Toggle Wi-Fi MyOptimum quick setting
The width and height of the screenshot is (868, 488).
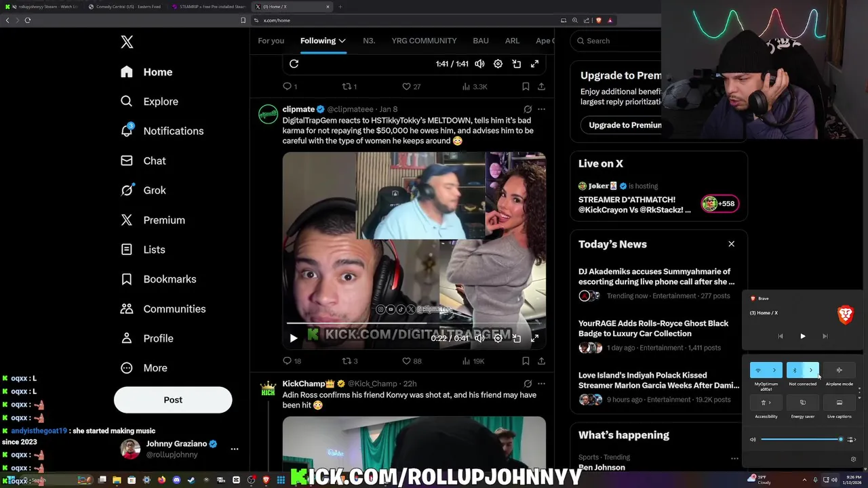click(x=758, y=370)
